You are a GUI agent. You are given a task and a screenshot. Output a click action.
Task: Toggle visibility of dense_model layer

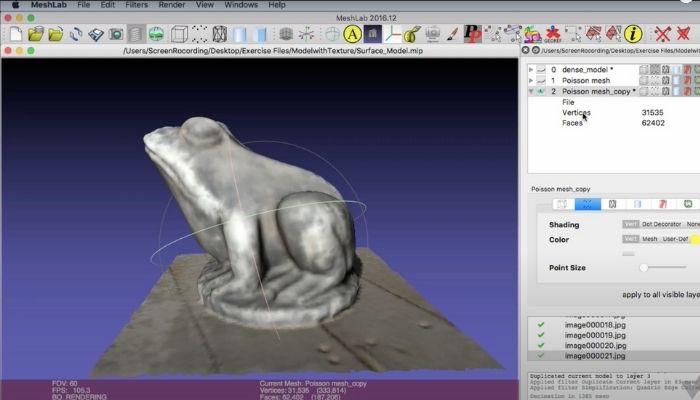[x=541, y=70]
